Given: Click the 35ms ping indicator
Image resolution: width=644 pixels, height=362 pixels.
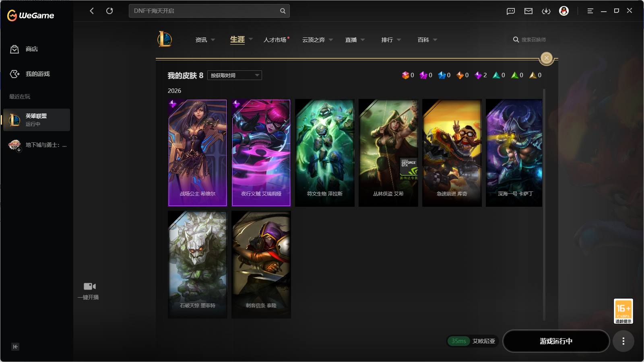Looking at the screenshot, I should pos(458,341).
